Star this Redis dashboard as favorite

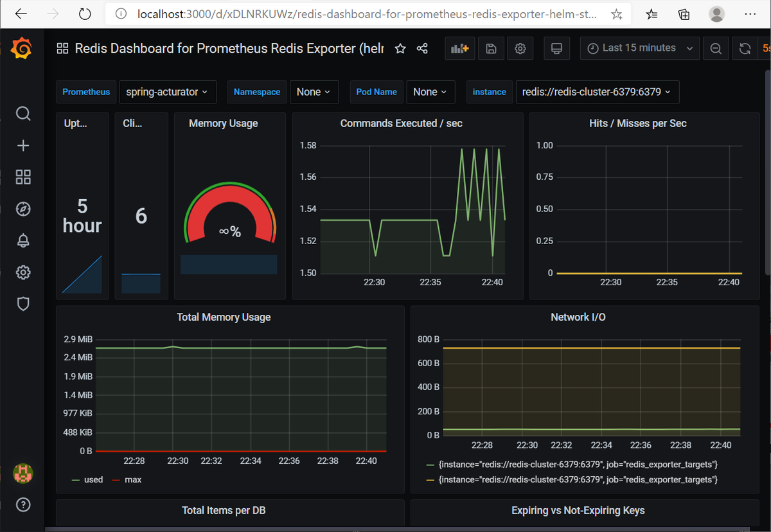point(400,49)
